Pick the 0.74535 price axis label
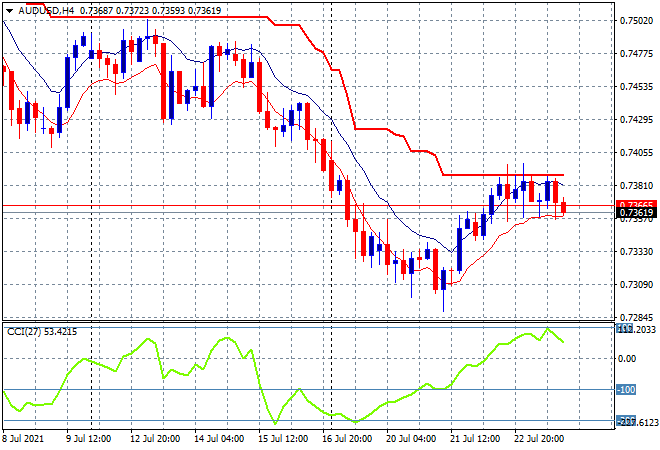660x450 pixels. [636, 87]
